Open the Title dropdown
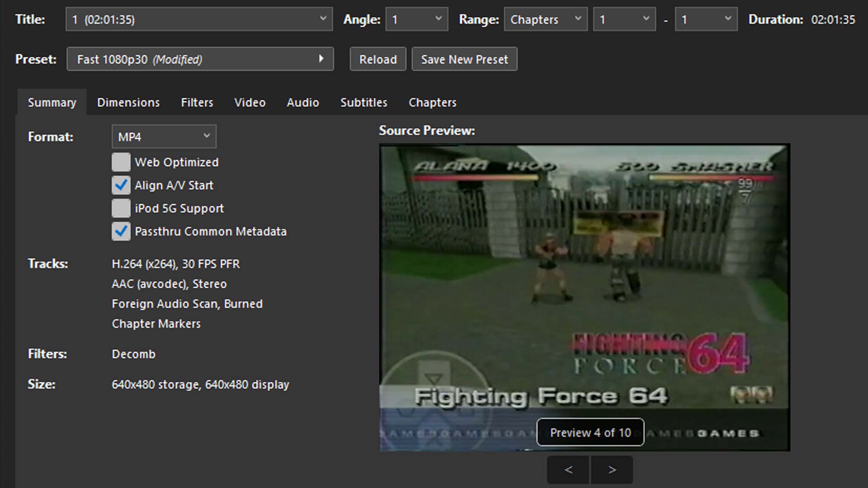This screenshot has height=488, width=868. (x=199, y=19)
